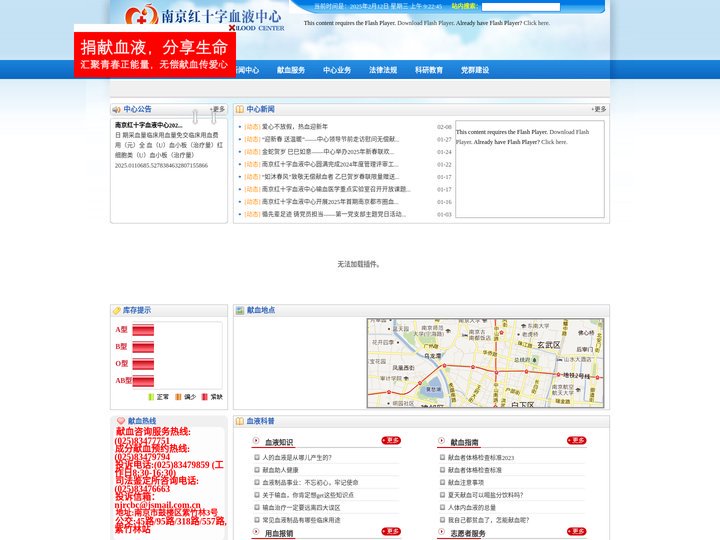Click the book icon beside 血液科普
Image resolution: width=720 pixels, height=540 pixels.
coord(239,421)
